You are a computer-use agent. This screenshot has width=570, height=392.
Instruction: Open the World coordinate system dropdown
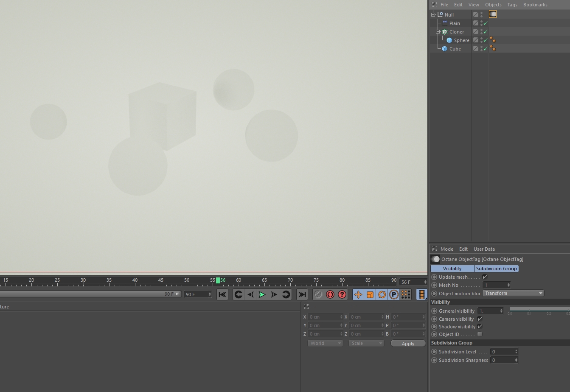tap(325, 343)
